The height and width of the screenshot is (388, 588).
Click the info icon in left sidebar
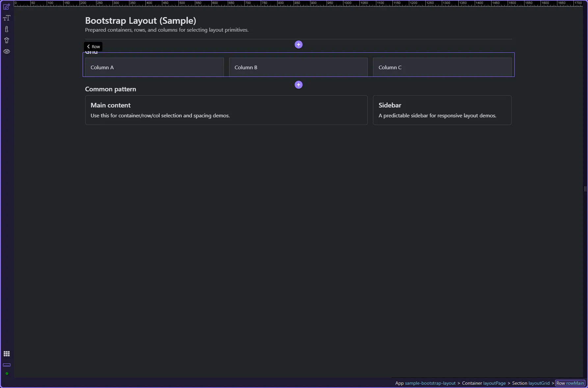pyautogui.click(x=7, y=29)
